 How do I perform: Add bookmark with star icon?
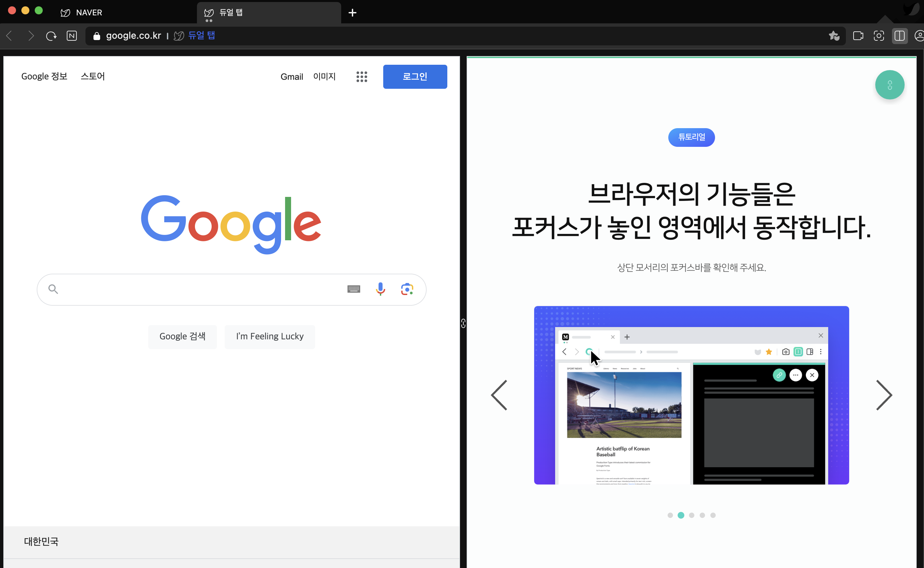834,36
